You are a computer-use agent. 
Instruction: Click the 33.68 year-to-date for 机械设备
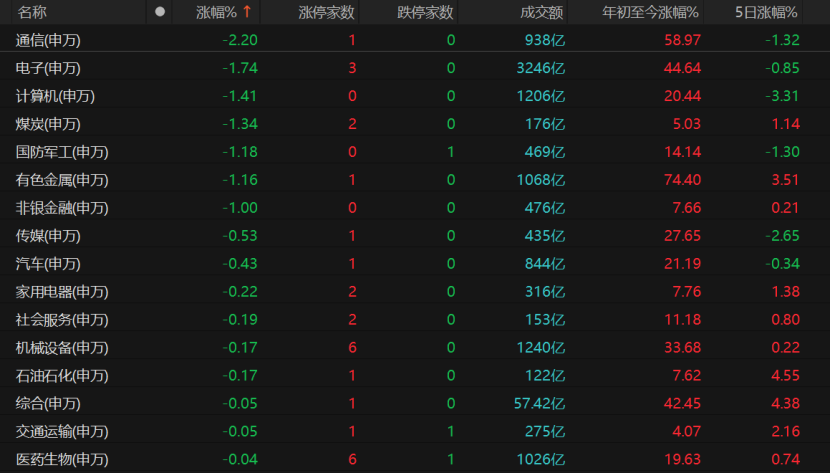[x=682, y=348]
